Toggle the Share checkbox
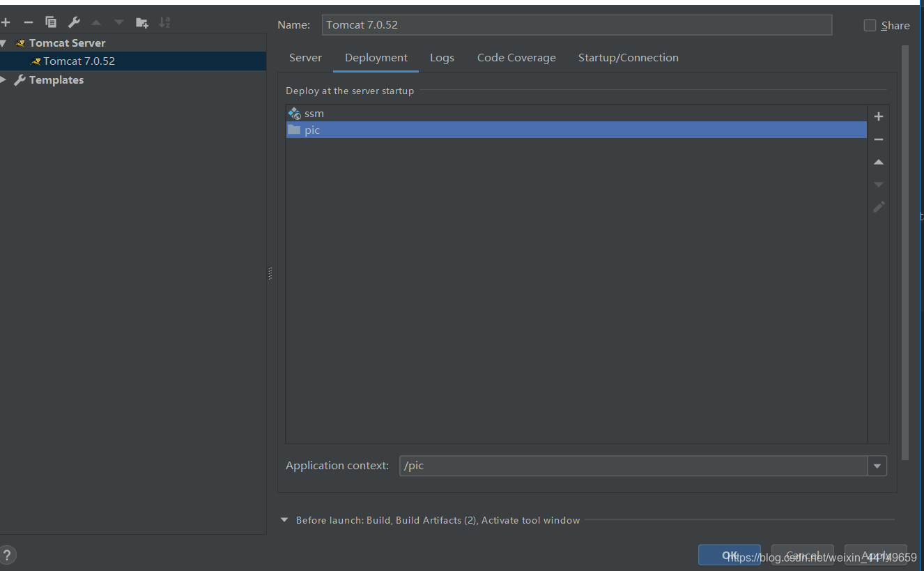The height and width of the screenshot is (571, 924). pyautogui.click(x=870, y=25)
